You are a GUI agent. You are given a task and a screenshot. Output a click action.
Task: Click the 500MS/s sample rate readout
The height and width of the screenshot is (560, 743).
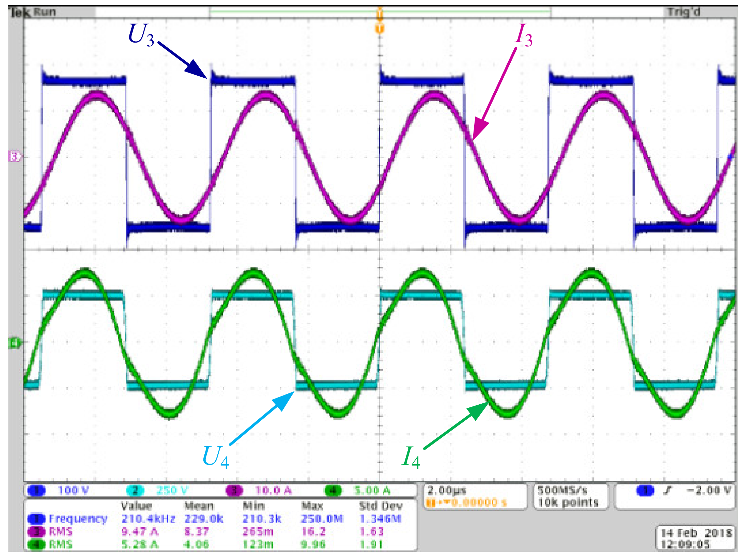(562, 491)
